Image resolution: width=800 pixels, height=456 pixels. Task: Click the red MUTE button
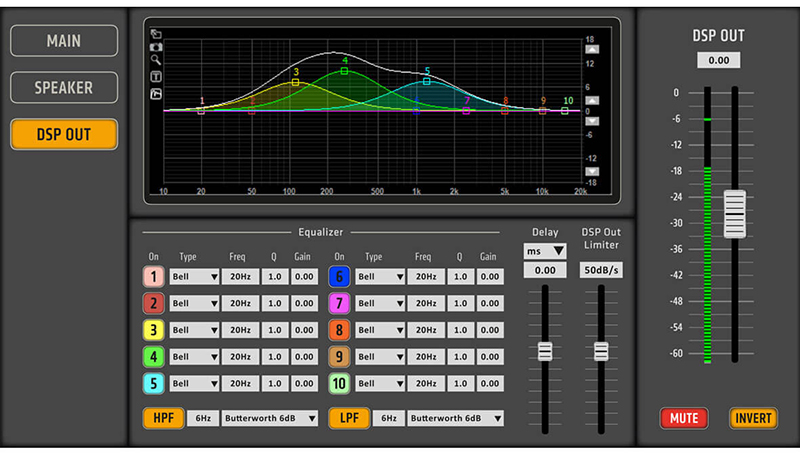point(684,418)
